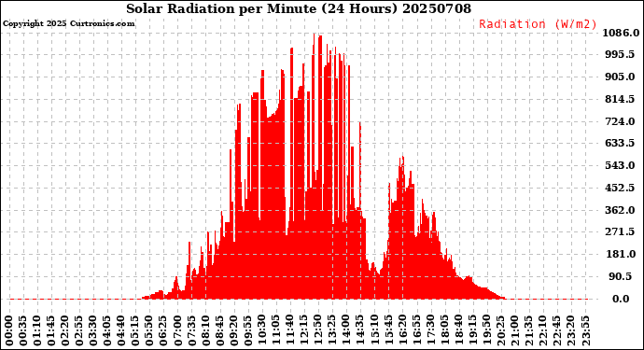
Task: Click the 04:40 time label
Action: point(121,331)
